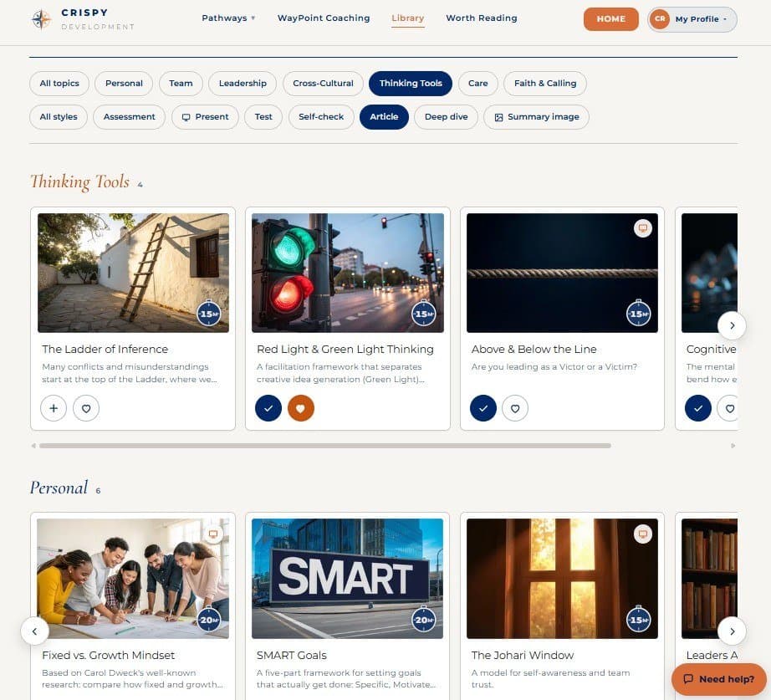Unfavorite Red Light & Green Light Thinking heart
Viewport: 771px width, 700px height.
click(x=301, y=408)
